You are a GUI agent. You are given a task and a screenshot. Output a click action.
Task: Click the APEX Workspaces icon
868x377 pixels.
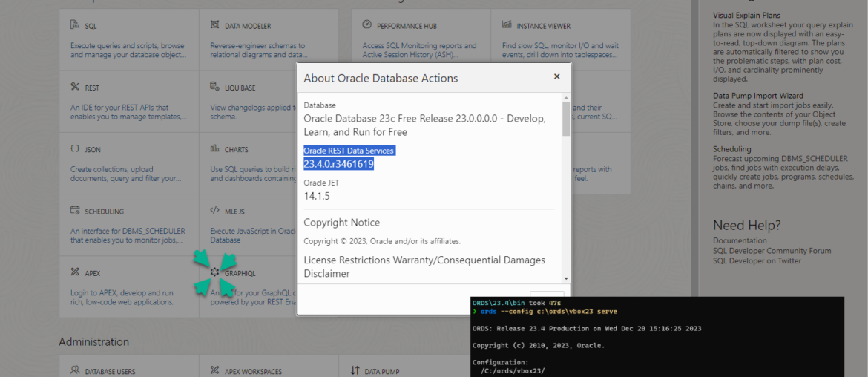pyautogui.click(x=215, y=370)
